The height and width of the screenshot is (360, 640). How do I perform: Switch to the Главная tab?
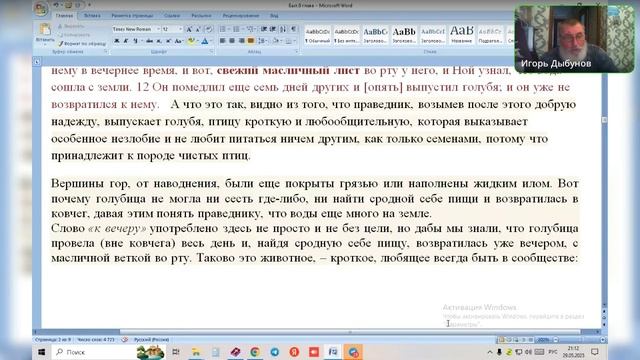(64, 16)
